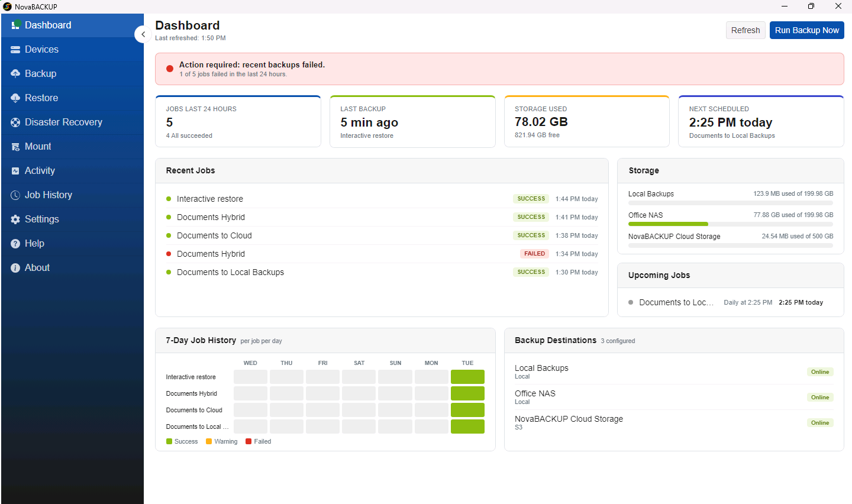Click the About info icon
The height and width of the screenshot is (504, 852).
tap(15, 268)
